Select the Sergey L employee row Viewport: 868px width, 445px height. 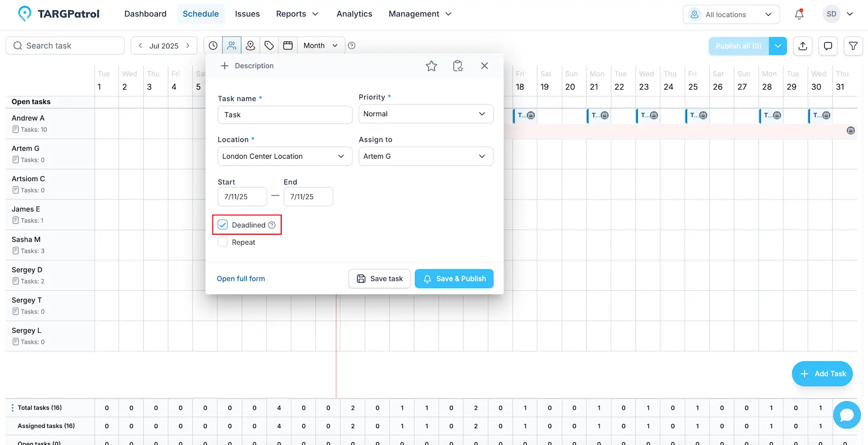point(50,336)
